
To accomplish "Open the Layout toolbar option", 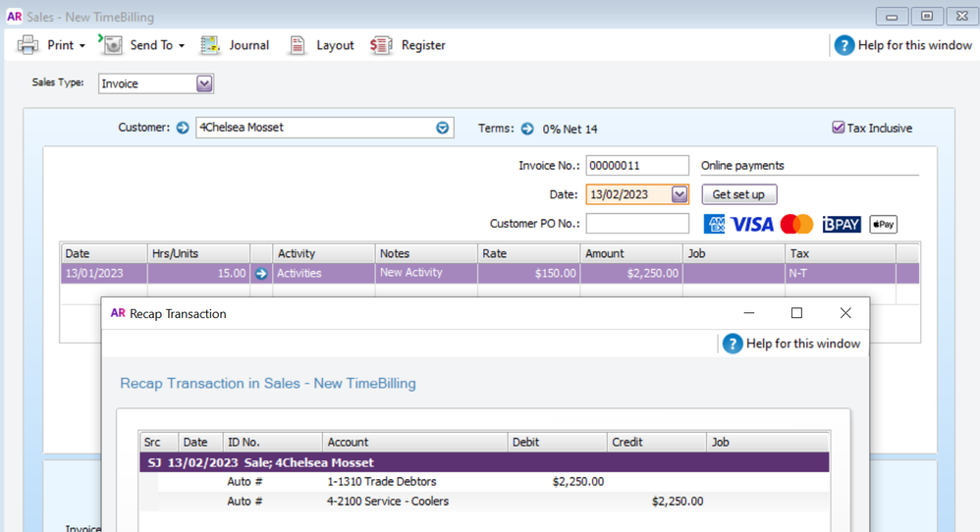I will click(298, 45).
